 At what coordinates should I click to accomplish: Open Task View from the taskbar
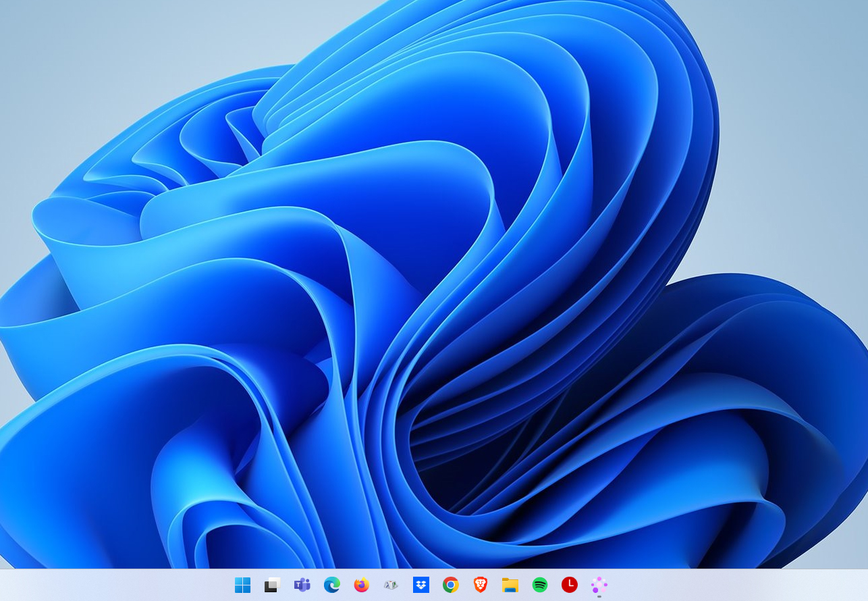click(x=272, y=585)
